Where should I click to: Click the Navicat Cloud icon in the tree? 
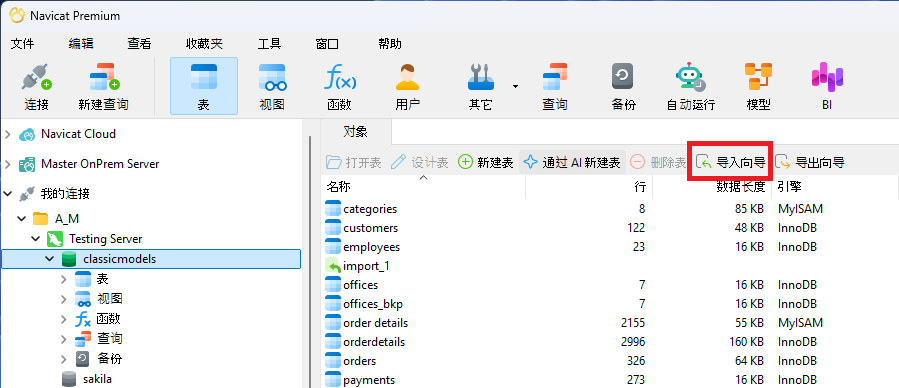tap(27, 135)
